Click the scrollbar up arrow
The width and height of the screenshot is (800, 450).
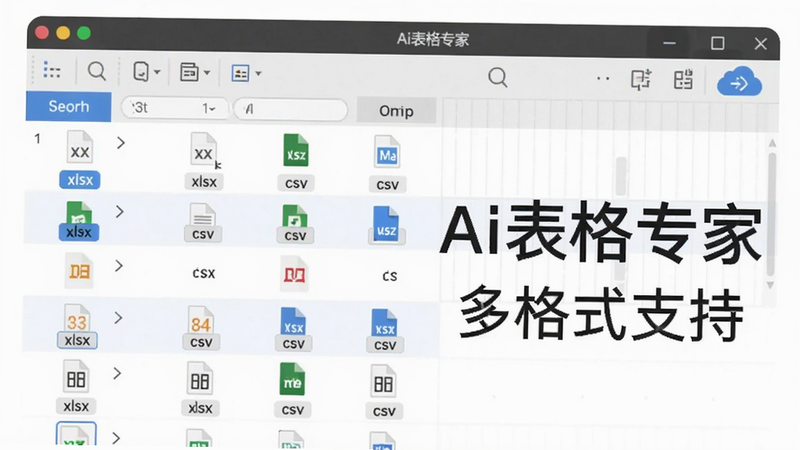pos(772,143)
